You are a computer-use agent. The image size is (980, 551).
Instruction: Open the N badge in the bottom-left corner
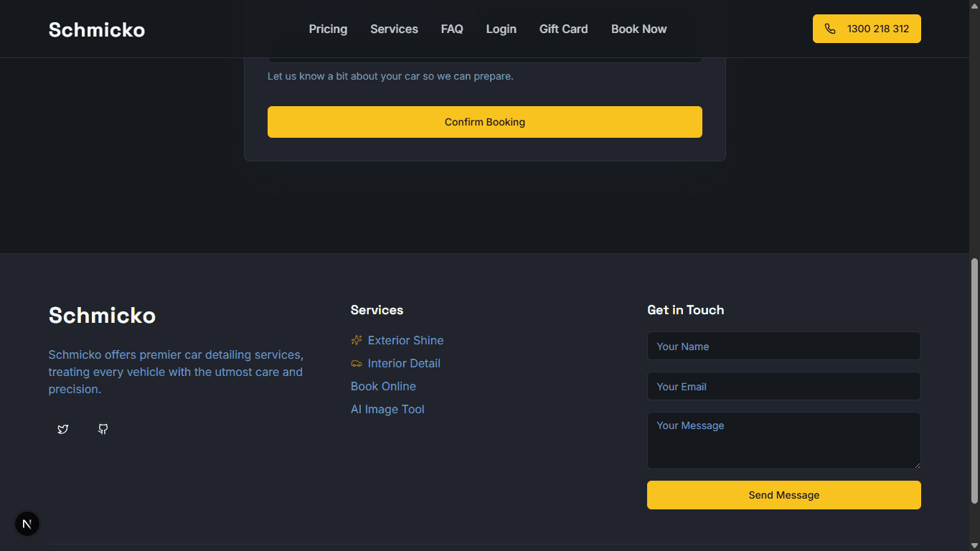[x=27, y=524]
